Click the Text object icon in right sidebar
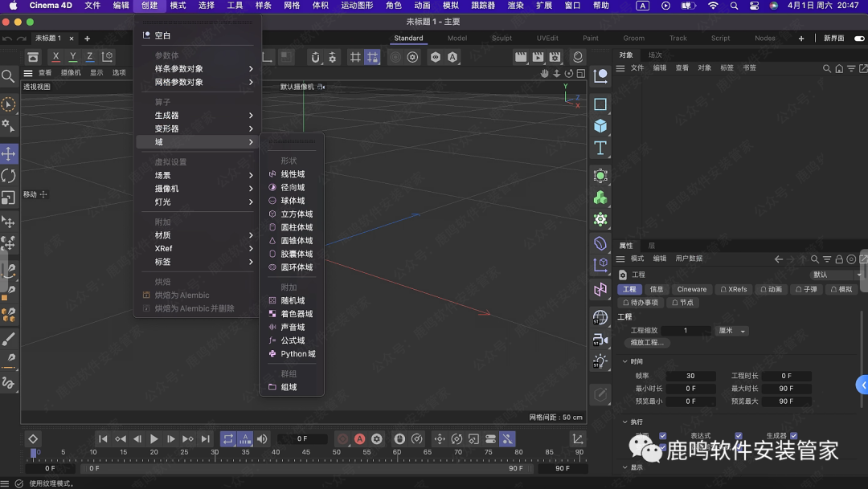Screen dimensions: 868x489 point(600,148)
